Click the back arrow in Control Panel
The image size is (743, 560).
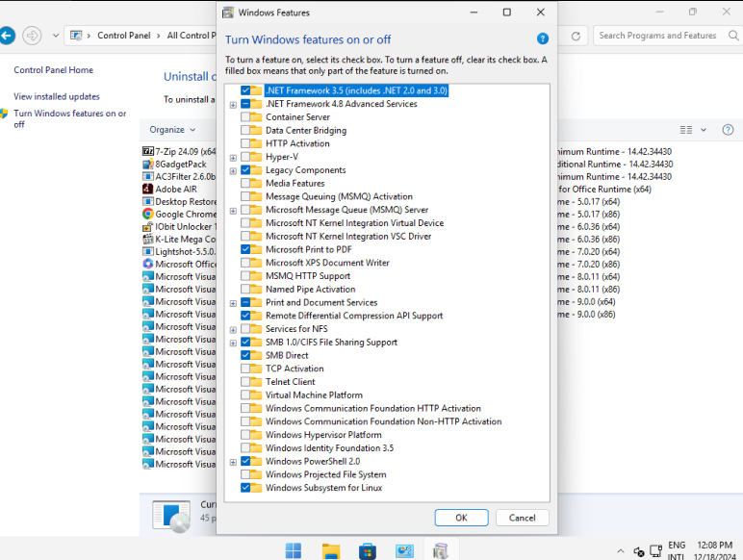coord(7,36)
